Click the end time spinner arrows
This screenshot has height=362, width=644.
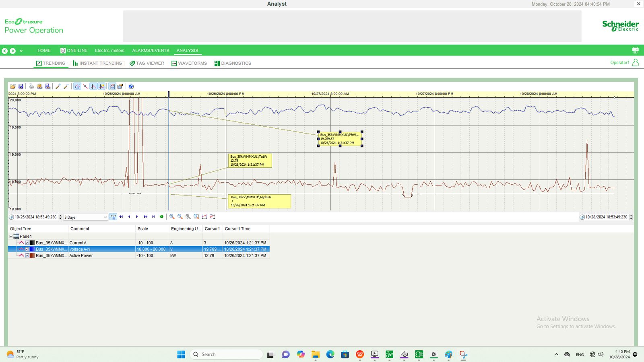(x=631, y=217)
